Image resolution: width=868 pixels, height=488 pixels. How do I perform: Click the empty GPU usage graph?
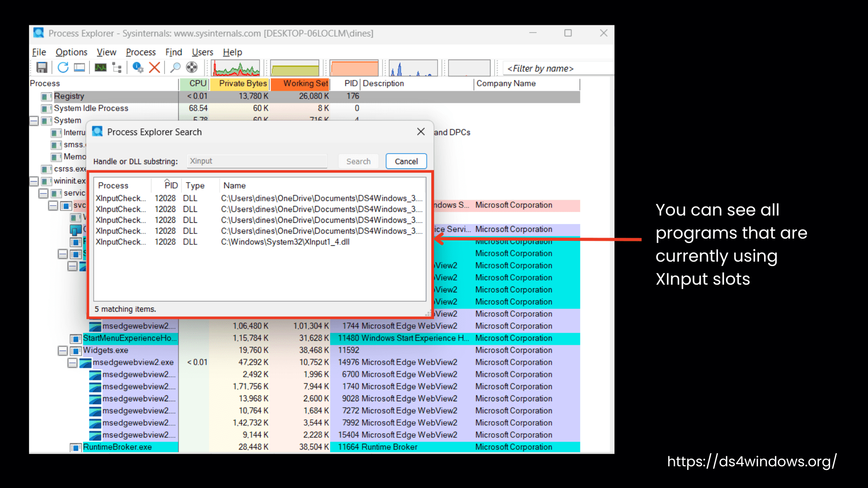click(469, 68)
